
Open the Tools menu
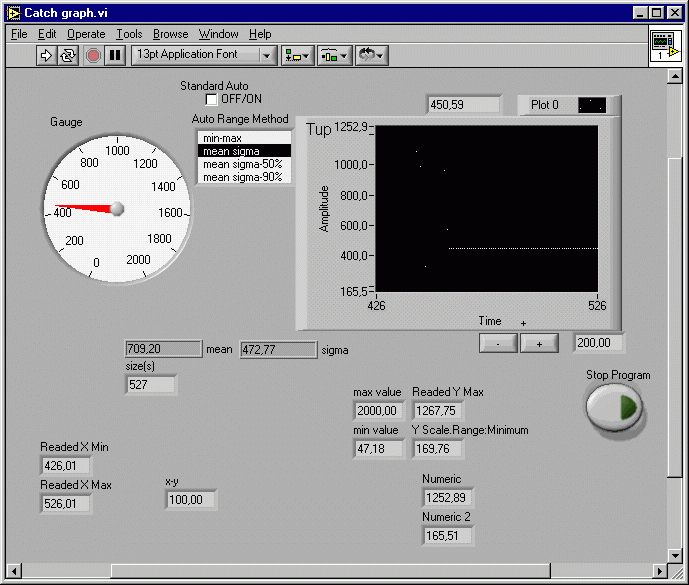[x=129, y=34]
